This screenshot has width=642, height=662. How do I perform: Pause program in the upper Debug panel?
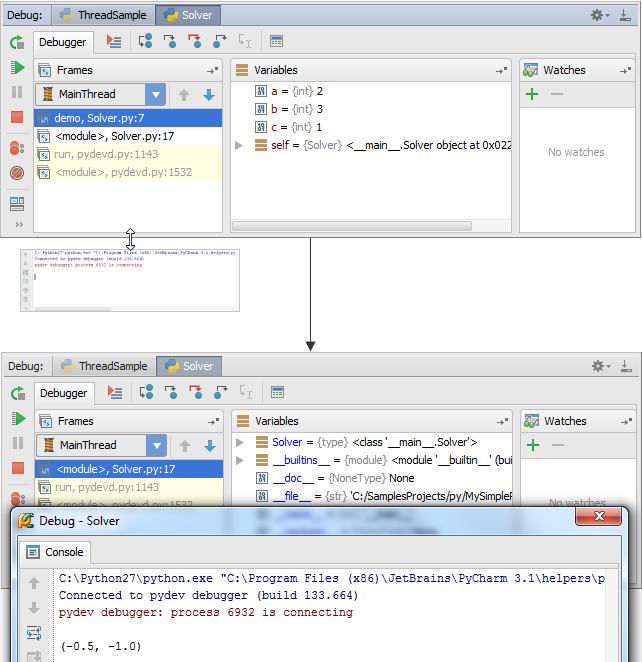17,92
